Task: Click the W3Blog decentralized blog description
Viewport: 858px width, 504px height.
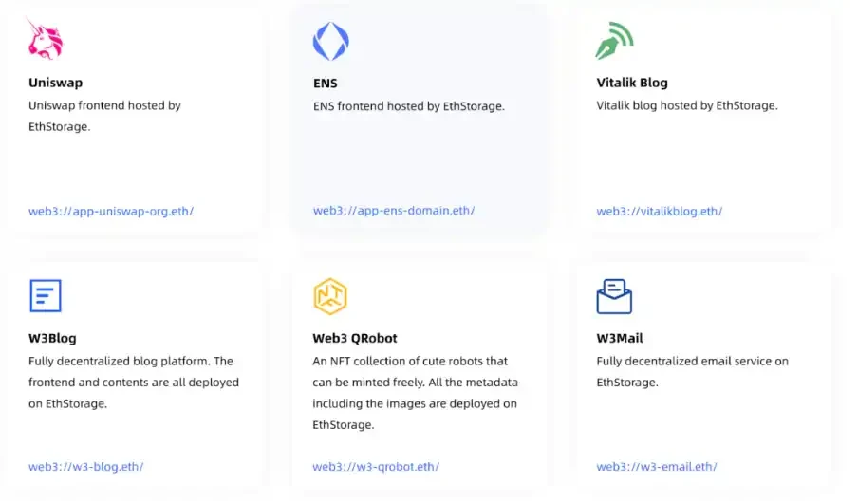Action: [x=134, y=382]
